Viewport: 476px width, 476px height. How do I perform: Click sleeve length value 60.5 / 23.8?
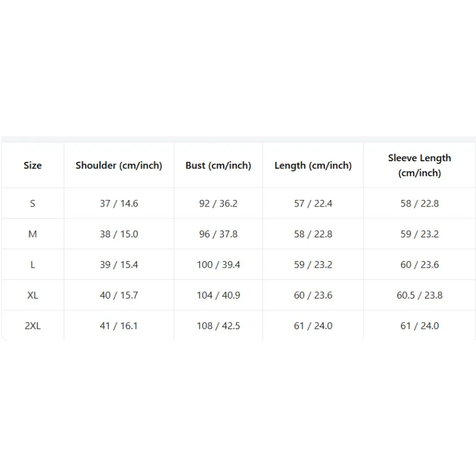pyautogui.click(x=419, y=295)
